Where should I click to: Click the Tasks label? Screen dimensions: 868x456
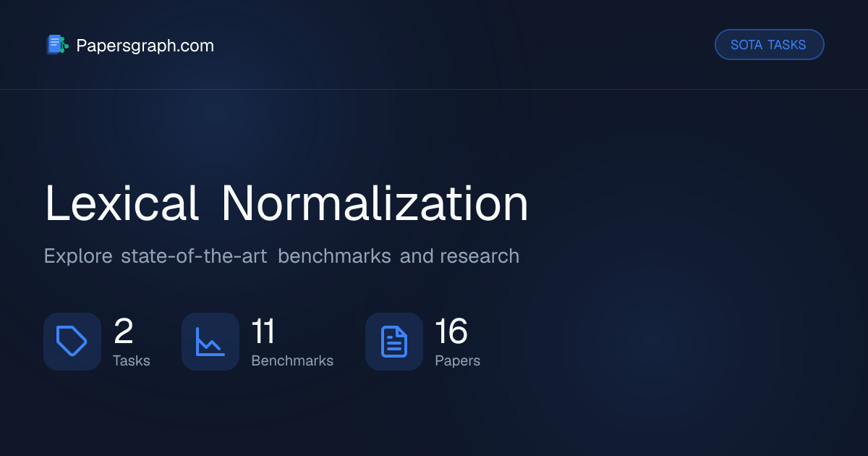(132, 360)
